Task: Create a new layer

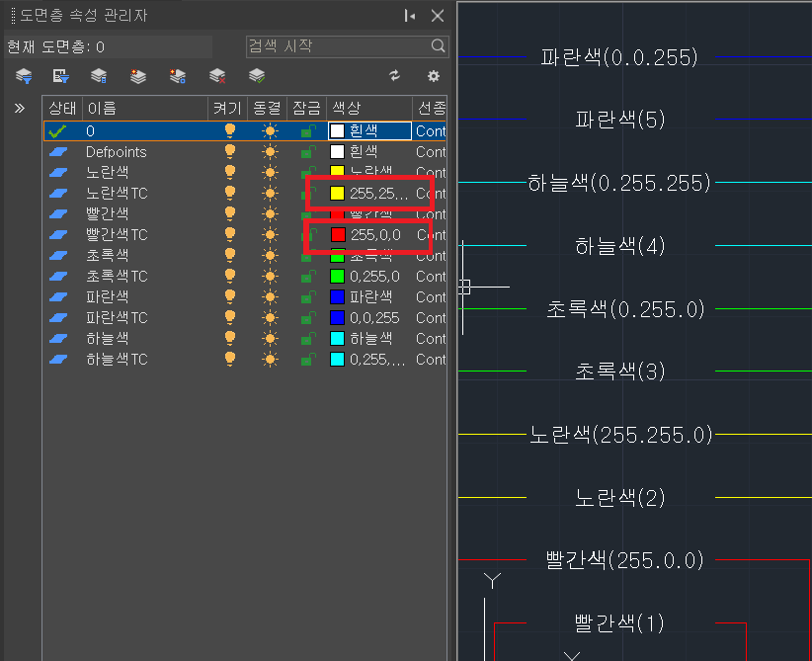Action: pyautogui.click(x=137, y=76)
